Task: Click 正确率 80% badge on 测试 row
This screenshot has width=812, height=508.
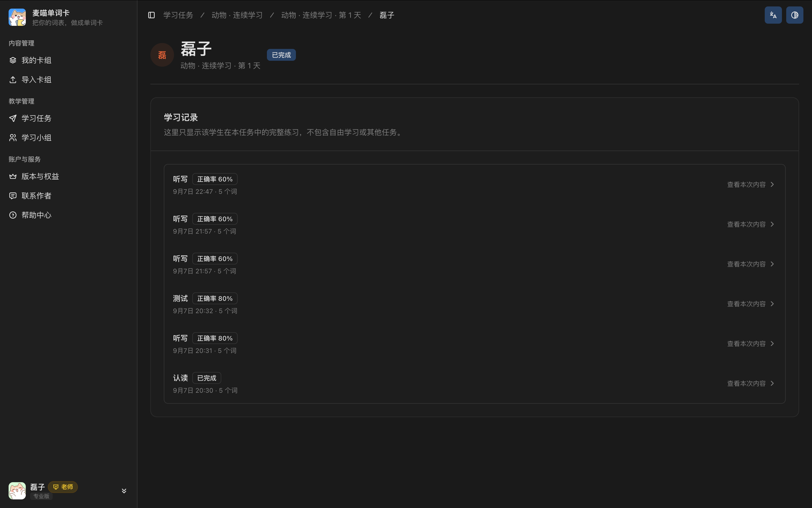Action: [215, 298]
